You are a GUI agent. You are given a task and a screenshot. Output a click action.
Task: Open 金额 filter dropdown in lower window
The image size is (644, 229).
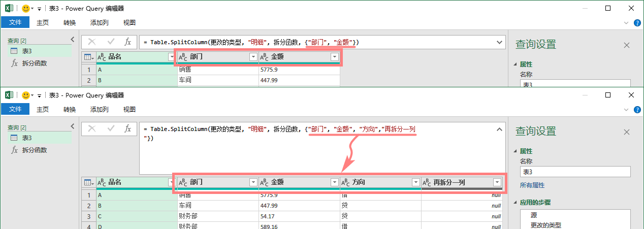point(334,182)
